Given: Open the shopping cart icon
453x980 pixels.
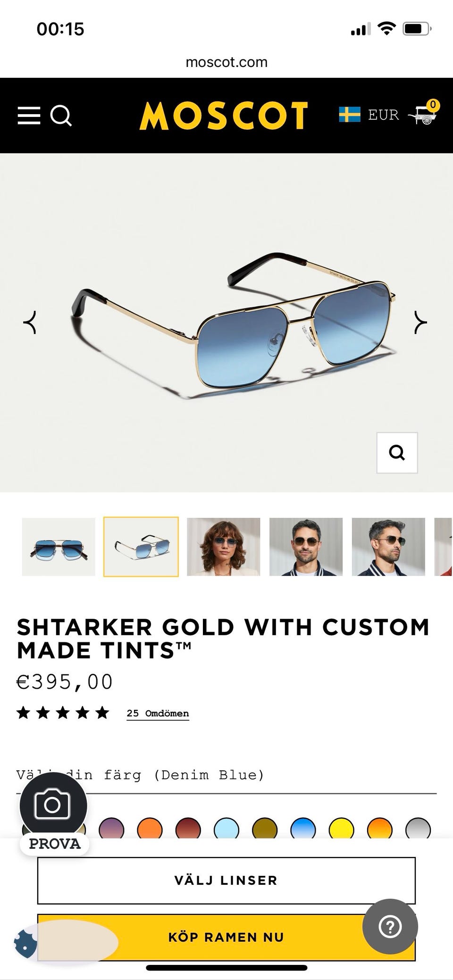Looking at the screenshot, I should (x=423, y=113).
